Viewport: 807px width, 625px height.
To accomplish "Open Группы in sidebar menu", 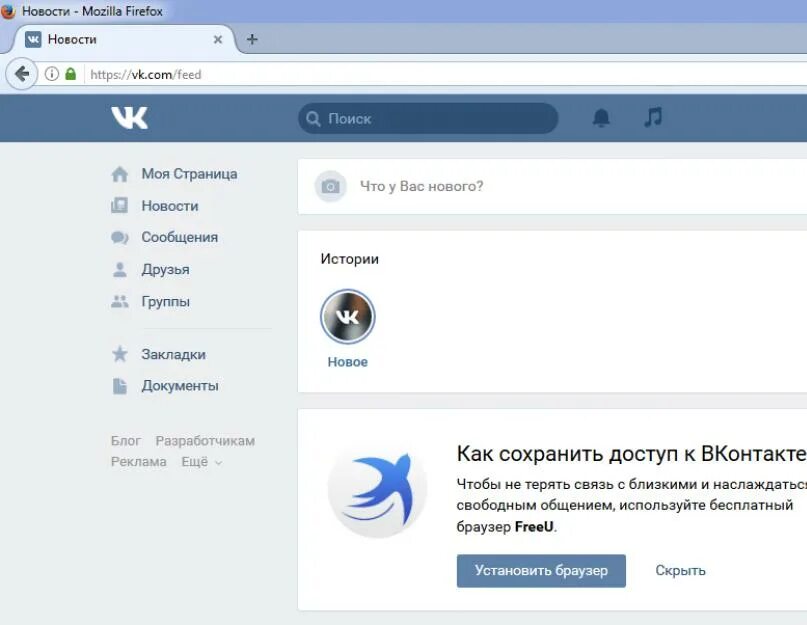I will coord(166,301).
